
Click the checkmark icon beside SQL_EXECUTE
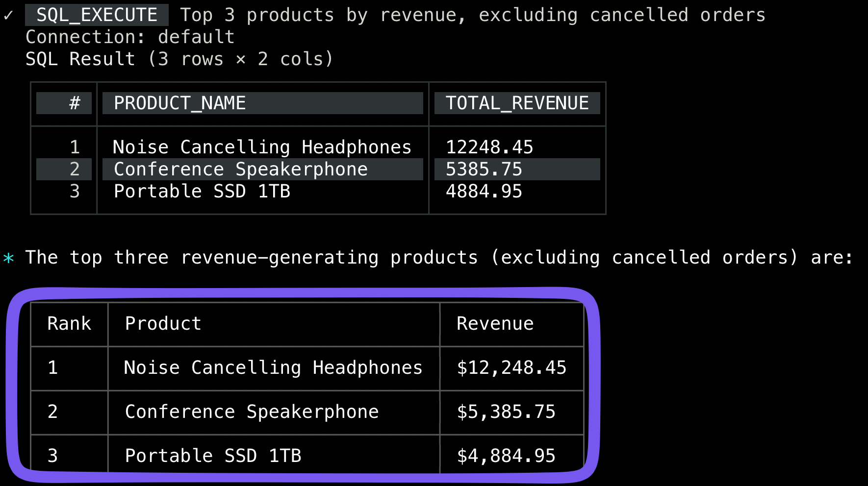[x=8, y=15]
